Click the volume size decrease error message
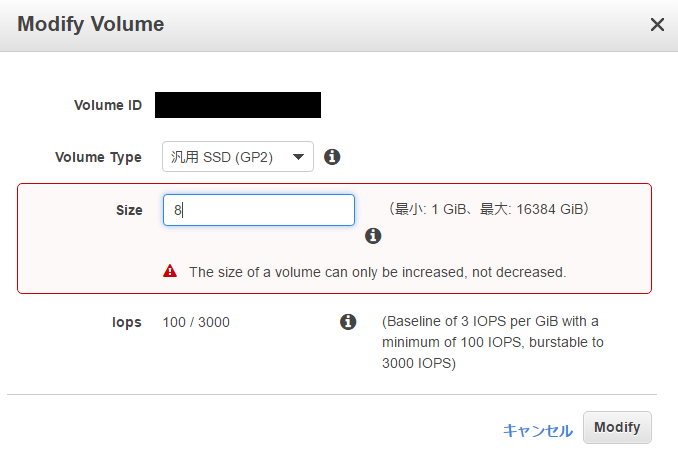 377,272
